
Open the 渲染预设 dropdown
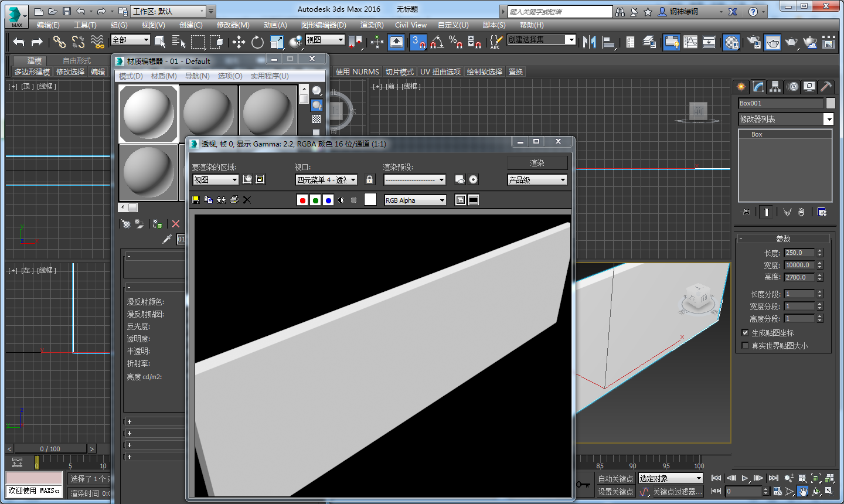[x=415, y=180]
